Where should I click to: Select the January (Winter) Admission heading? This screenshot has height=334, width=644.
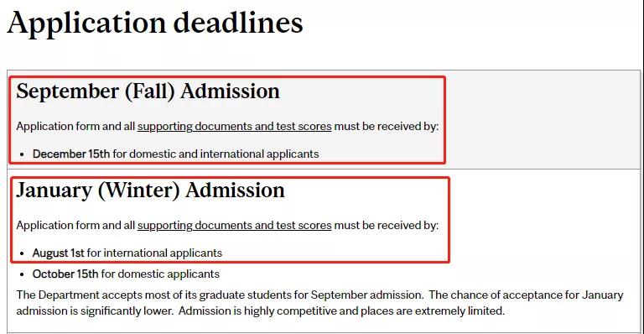click(x=150, y=190)
